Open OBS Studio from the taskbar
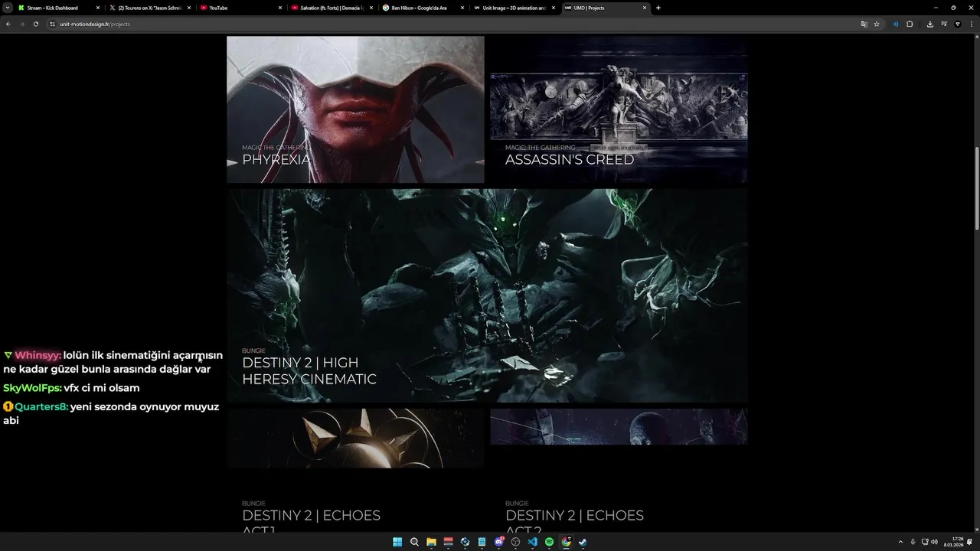The height and width of the screenshot is (551, 980). coord(515,542)
